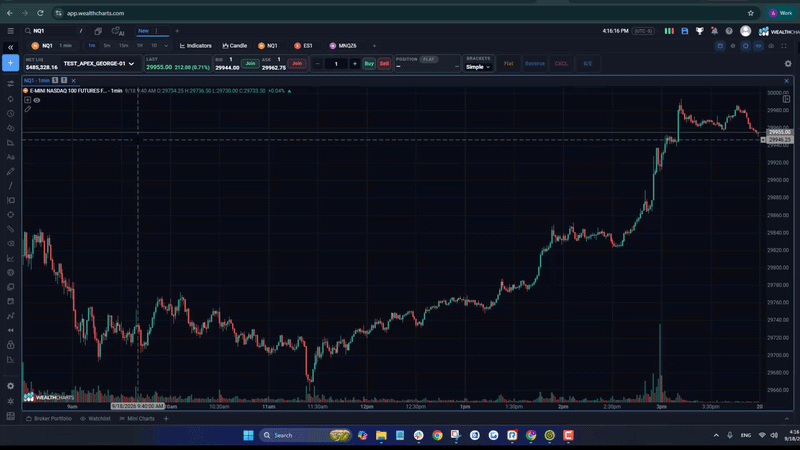The width and height of the screenshot is (800, 450).
Task: Open the AI assistant icon
Action: coord(118,31)
